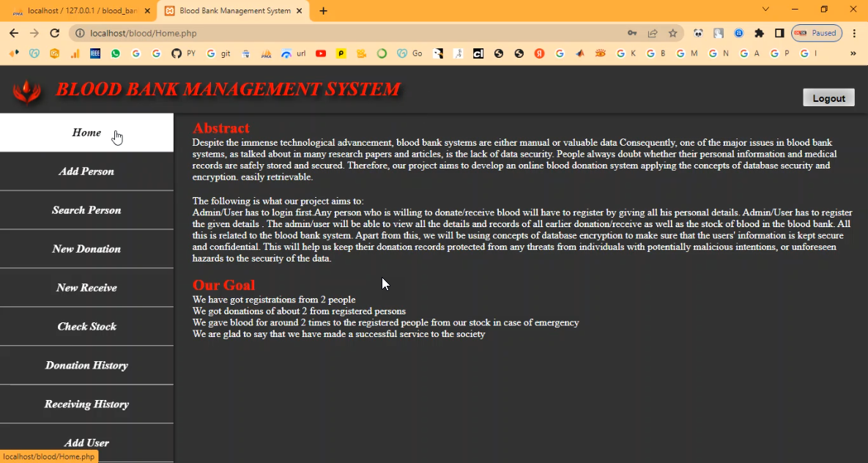The image size is (868, 463).
Task: Open the tab search dropdown arrow
Action: tap(765, 10)
